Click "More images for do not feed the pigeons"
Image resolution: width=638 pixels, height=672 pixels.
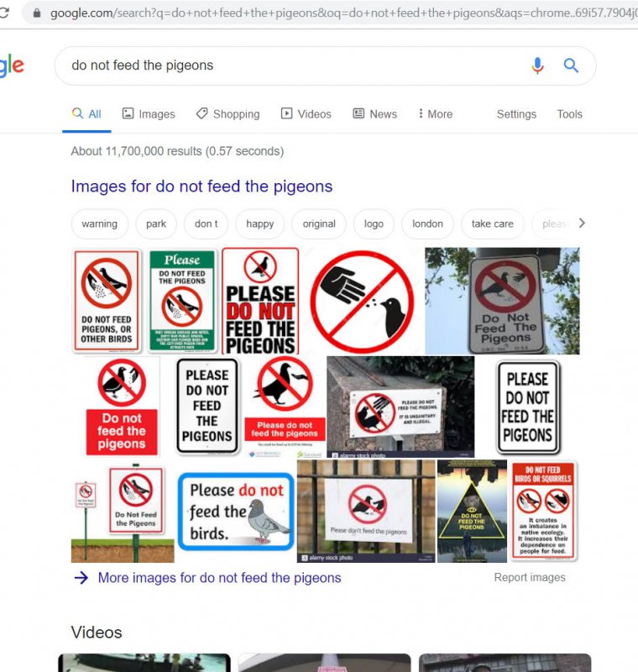pos(219,578)
